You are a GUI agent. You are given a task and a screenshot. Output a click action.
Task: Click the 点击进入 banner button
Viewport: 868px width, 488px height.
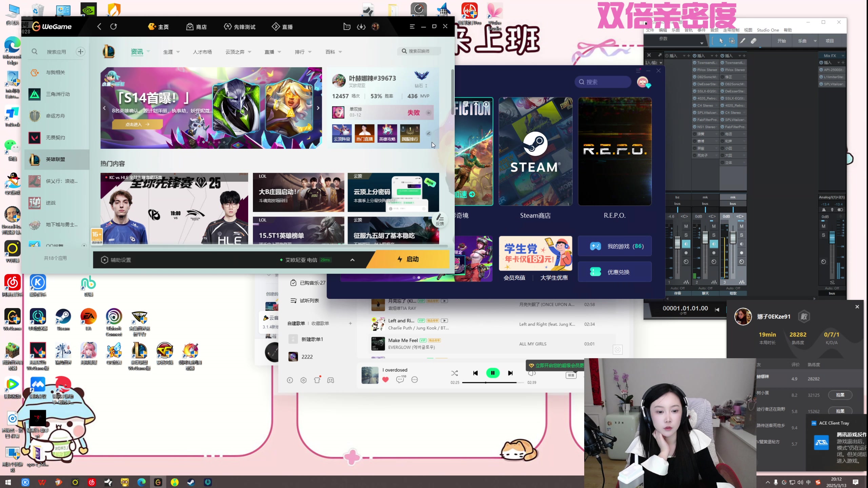pos(137,124)
